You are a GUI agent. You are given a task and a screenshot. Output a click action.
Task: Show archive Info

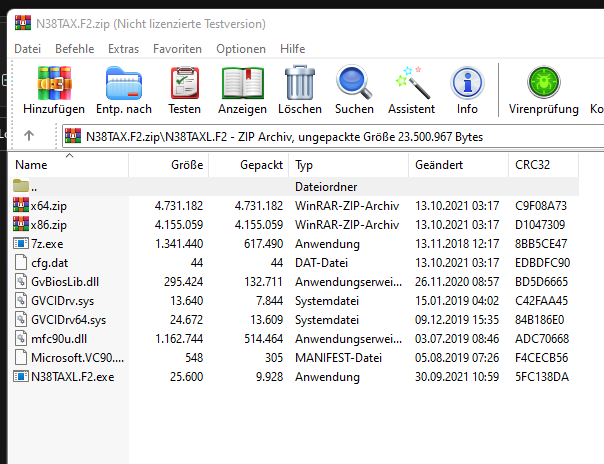pyautogui.click(x=467, y=83)
